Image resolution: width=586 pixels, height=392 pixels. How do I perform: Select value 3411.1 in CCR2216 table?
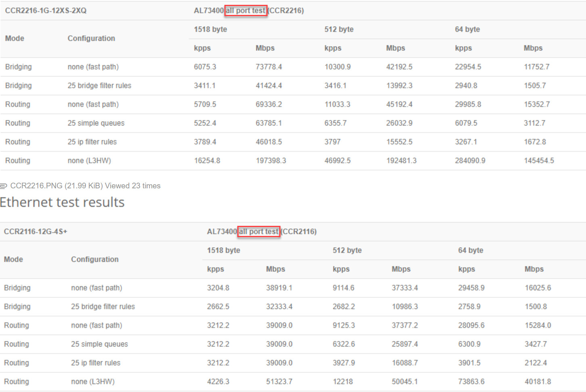[x=205, y=85]
